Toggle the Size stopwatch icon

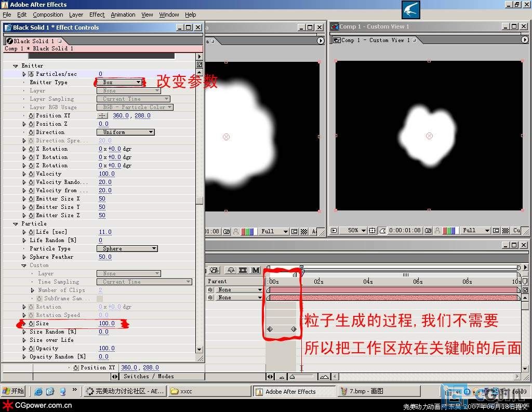[x=31, y=324]
